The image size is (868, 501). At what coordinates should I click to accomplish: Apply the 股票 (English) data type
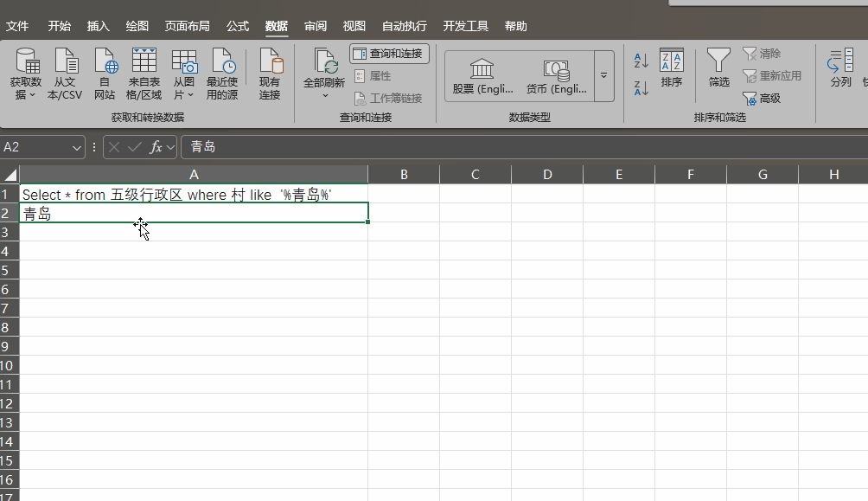(482, 76)
